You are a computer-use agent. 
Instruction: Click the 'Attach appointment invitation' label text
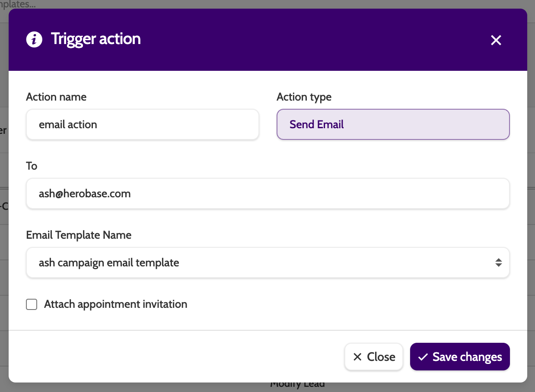[x=115, y=304]
